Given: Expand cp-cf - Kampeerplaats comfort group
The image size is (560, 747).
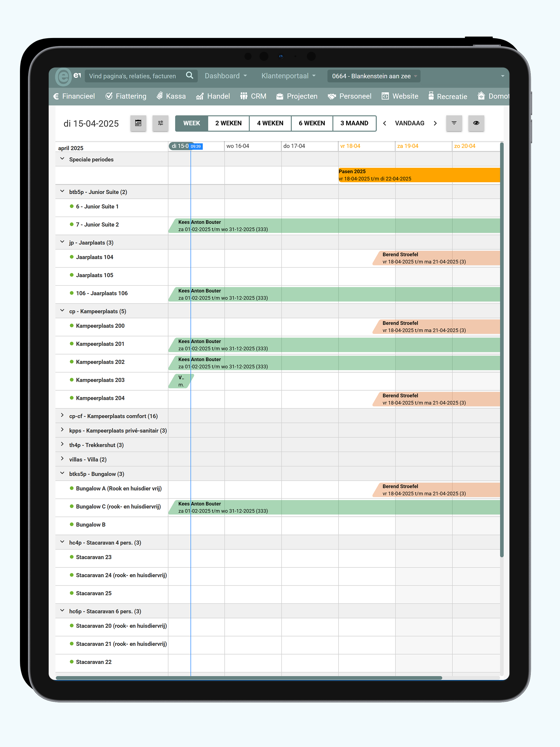Looking at the screenshot, I should 62,415.
